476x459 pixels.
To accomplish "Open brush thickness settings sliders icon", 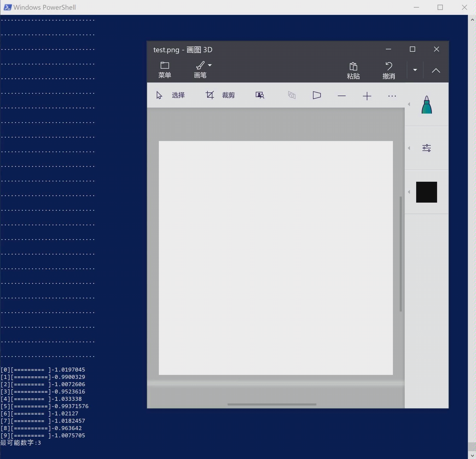I will [427, 148].
